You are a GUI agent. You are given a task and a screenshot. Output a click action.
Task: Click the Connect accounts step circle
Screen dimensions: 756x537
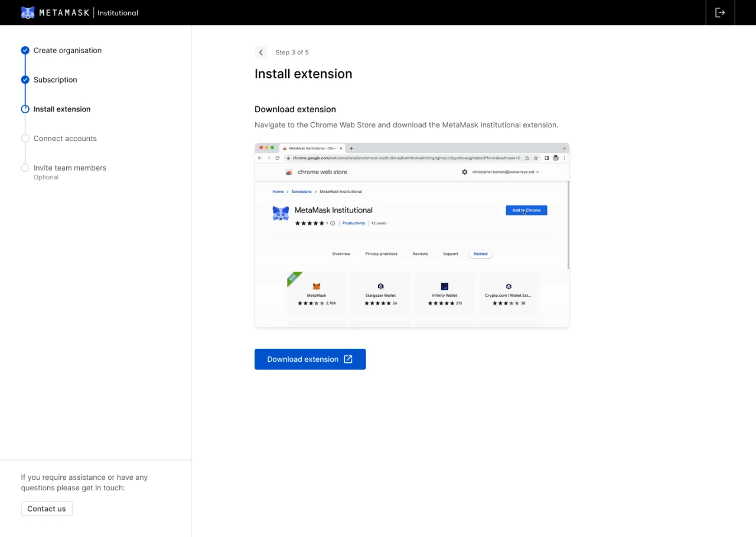point(25,139)
